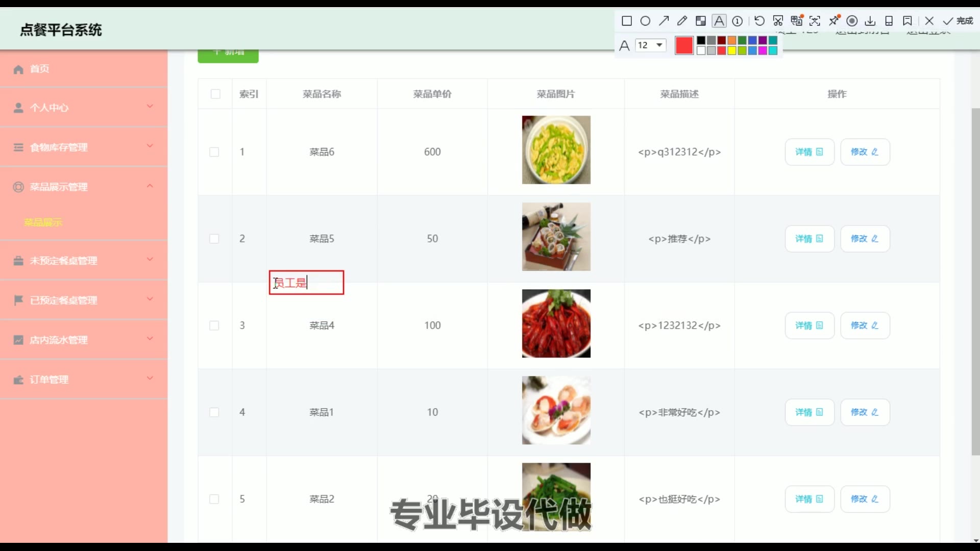This screenshot has width=980, height=551.
Task: Select the numbered step marker tool
Action: pyautogui.click(x=738, y=21)
